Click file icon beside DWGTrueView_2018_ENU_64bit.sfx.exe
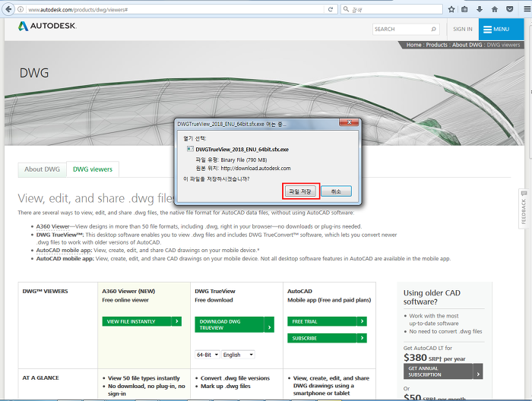 point(190,149)
